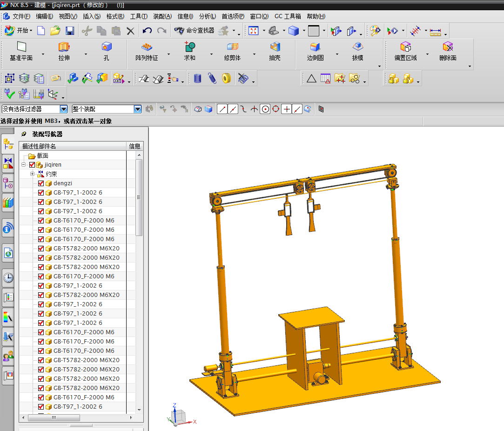Click the Hole (孔) feature icon
The height and width of the screenshot is (431, 504).
107,47
